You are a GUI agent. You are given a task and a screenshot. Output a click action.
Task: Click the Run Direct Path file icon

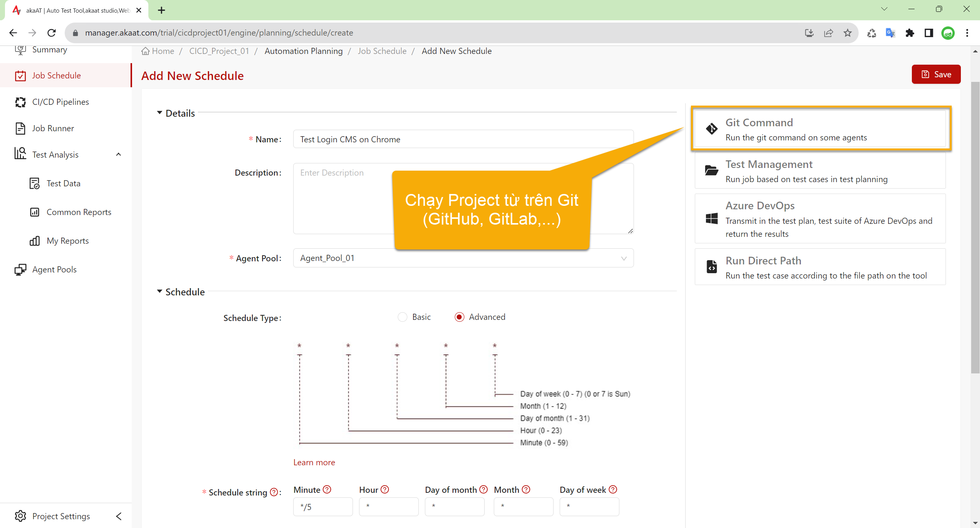tap(711, 267)
